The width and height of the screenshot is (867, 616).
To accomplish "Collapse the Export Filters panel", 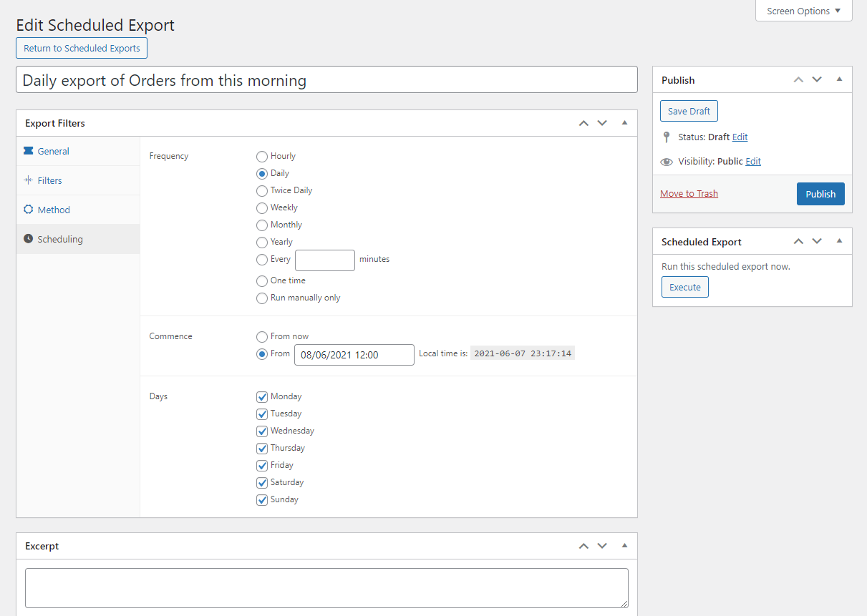I will (x=624, y=123).
